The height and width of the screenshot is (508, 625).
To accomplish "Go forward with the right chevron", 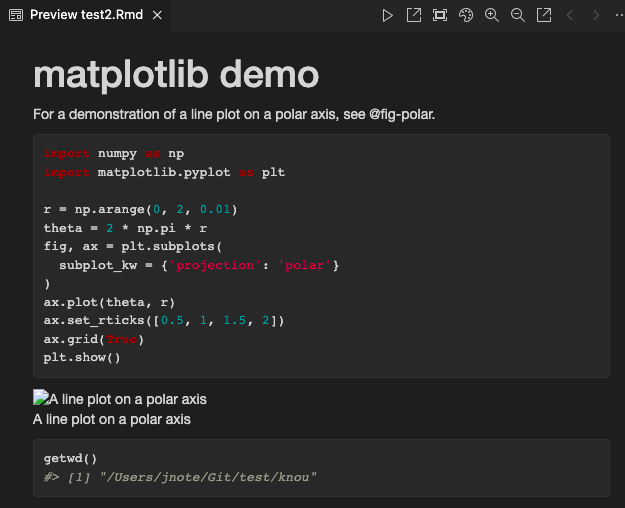I will coord(596,16).
